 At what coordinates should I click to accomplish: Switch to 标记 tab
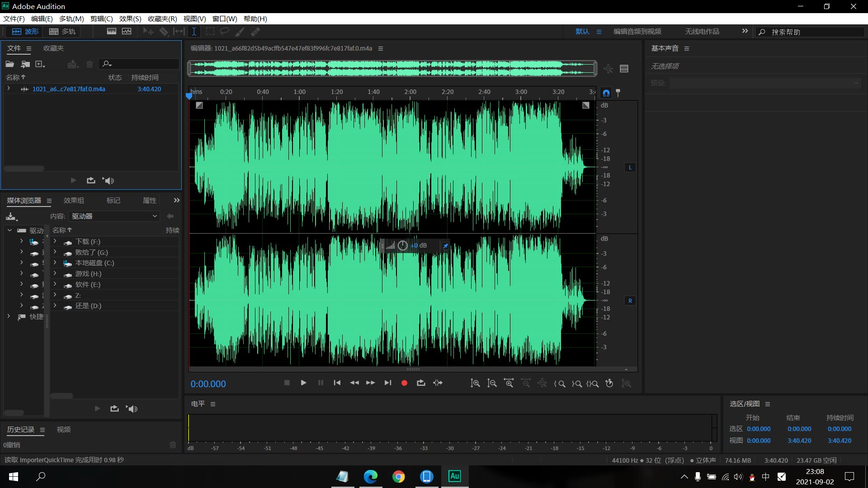tap(113, 200)
